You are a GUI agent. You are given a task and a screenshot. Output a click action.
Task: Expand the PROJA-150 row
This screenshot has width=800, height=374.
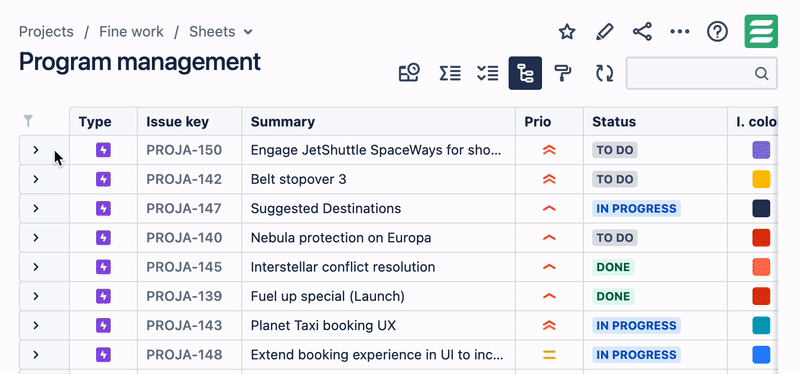pos(36,150)
